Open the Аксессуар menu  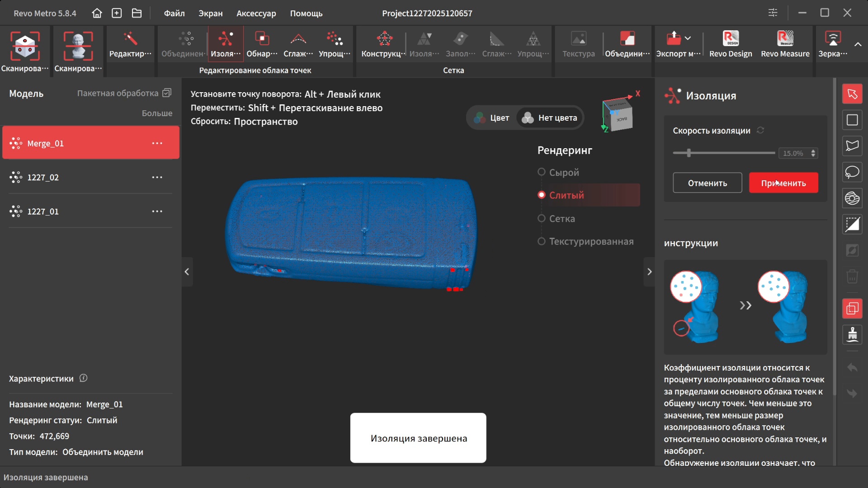pos(256,13)
